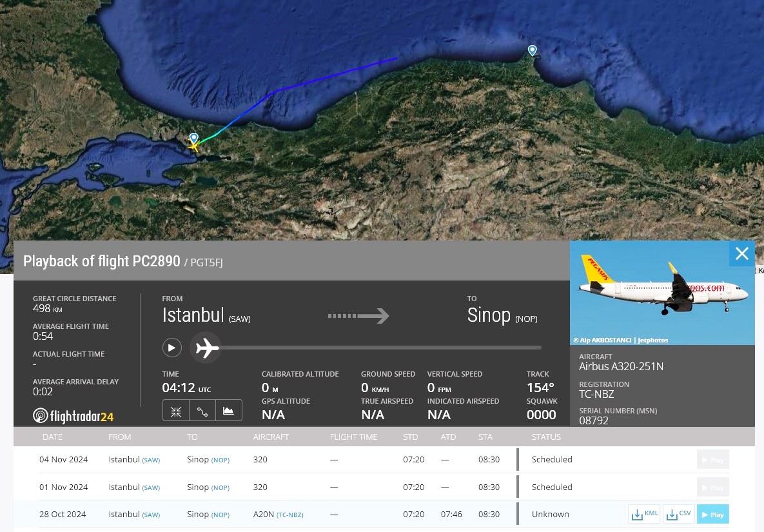Click the 04 Nov 2024 date cell

click(x=64, y=459)
